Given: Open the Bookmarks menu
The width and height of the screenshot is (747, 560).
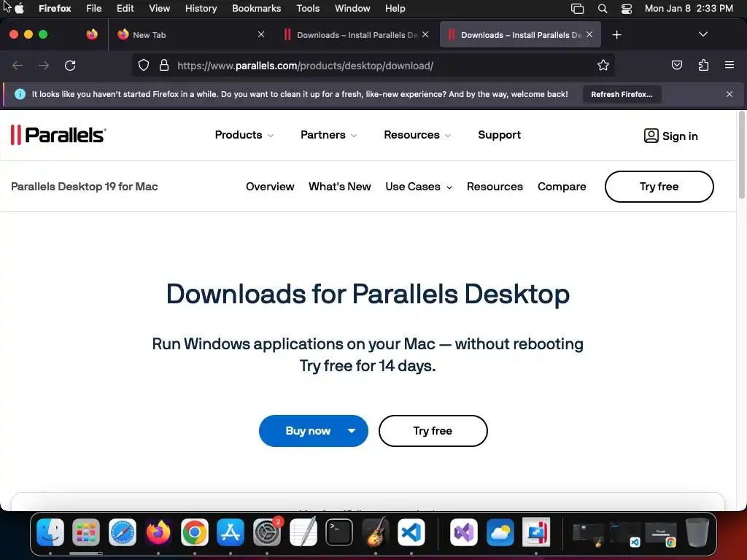Looking at the screenshot, I should pyautogui.click(x=256, y=9).
